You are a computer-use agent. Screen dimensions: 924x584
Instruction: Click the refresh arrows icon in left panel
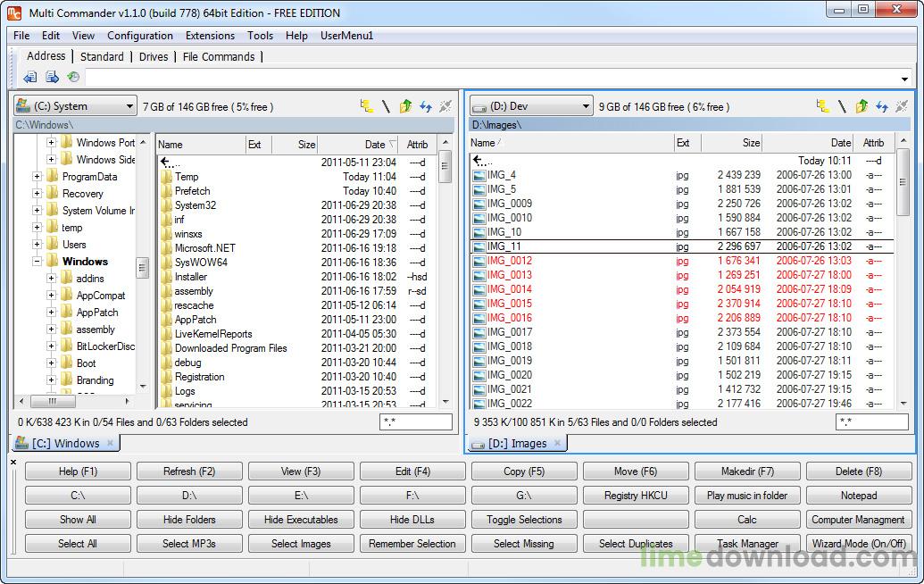[426, 106]
